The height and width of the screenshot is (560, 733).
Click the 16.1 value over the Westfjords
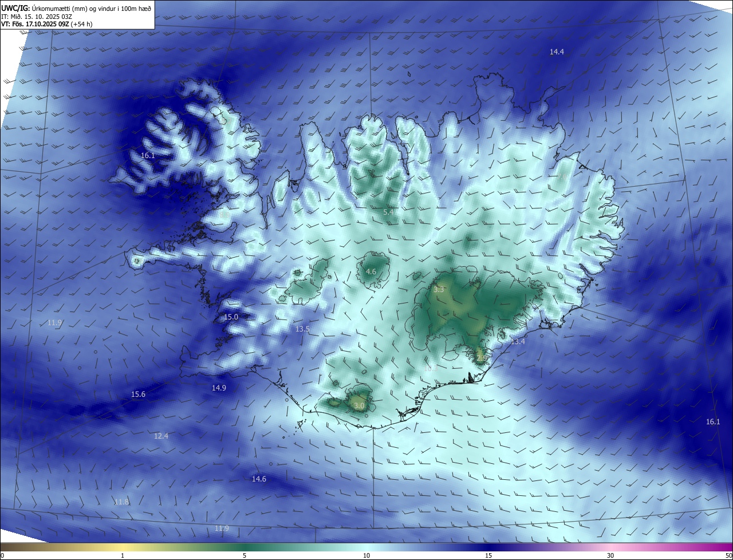click(148, 156)
